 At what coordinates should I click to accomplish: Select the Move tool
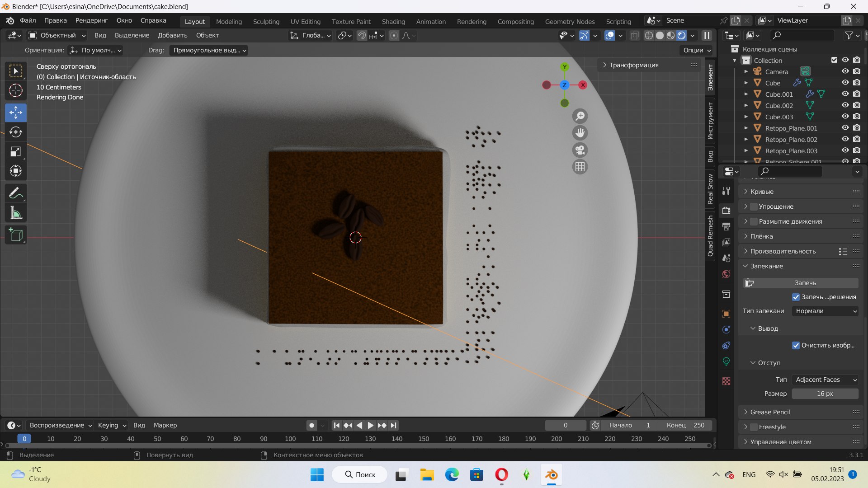pos(16,112)
